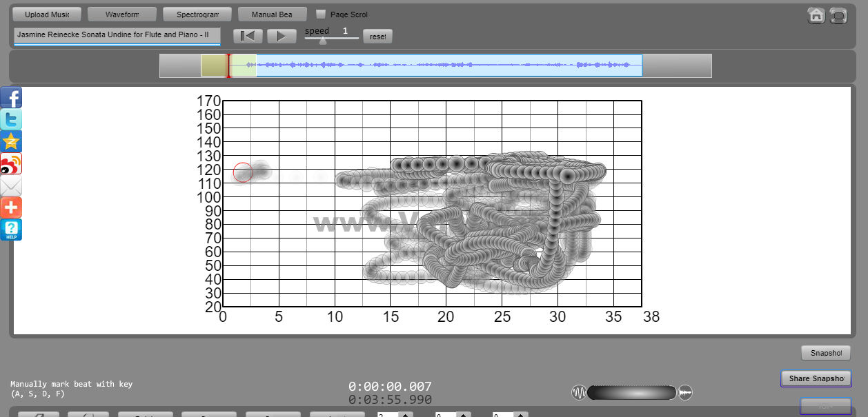
Task: Send by email using the envelope icon
Action: coord(11,186)
